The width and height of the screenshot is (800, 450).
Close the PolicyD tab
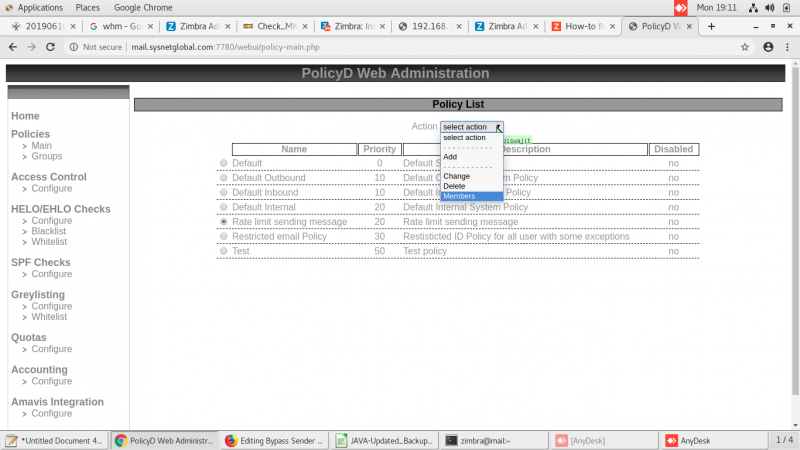tap(689, 27)
